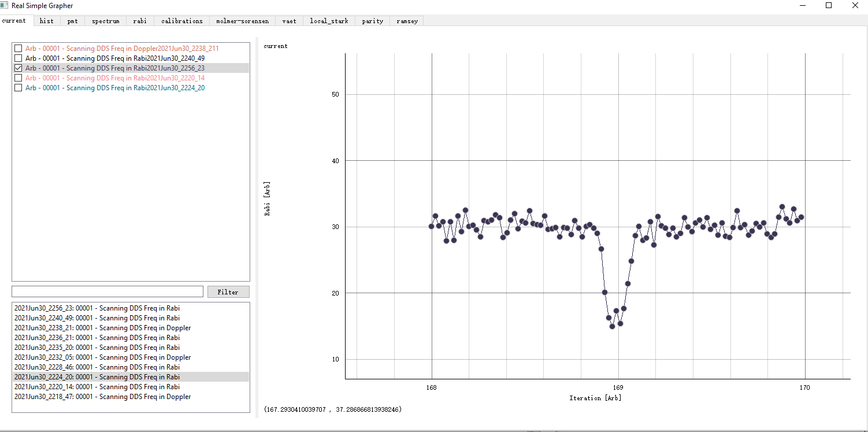
Task: Maximize the Real Simple Grapher window
Action: coord(829,5)
